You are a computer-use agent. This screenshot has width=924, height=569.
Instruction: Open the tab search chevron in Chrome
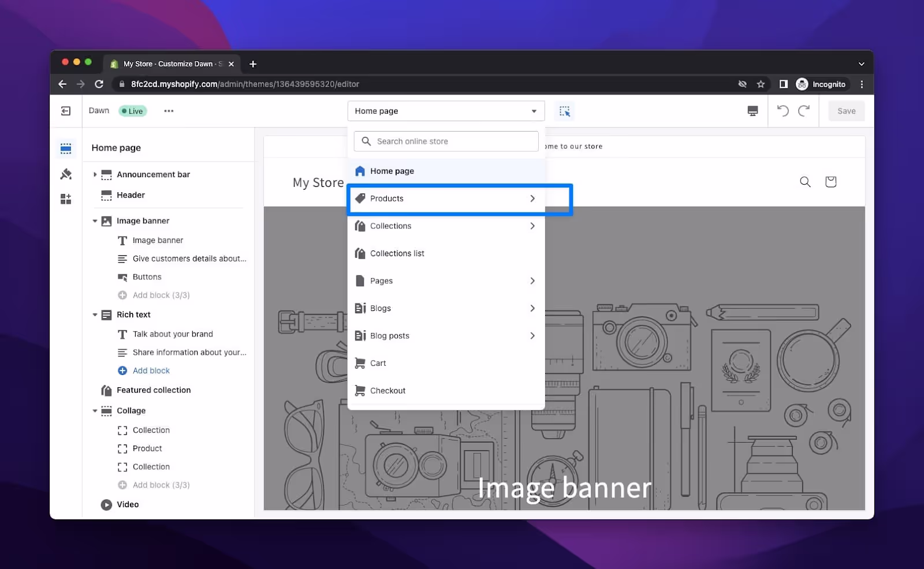click(861, 64)
